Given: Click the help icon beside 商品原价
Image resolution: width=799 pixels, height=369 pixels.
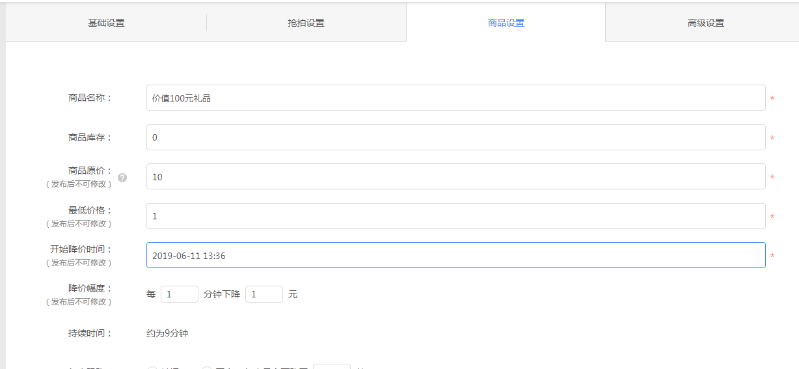Looking at the screenshot, I should 122,177.
